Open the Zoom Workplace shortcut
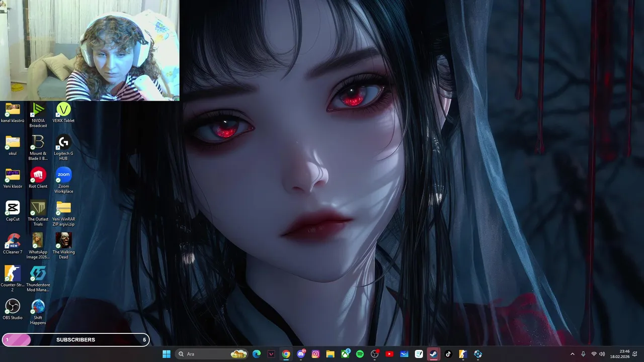644x362 pixels. (63, 180)
